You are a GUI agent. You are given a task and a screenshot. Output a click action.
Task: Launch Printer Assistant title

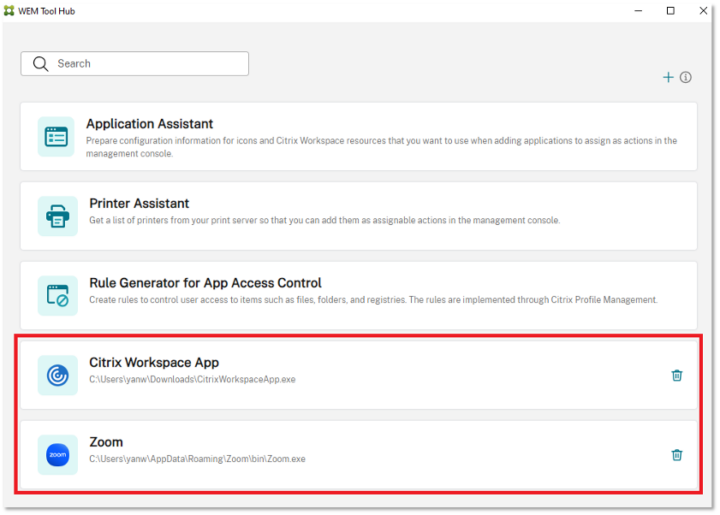pos(139,204)
